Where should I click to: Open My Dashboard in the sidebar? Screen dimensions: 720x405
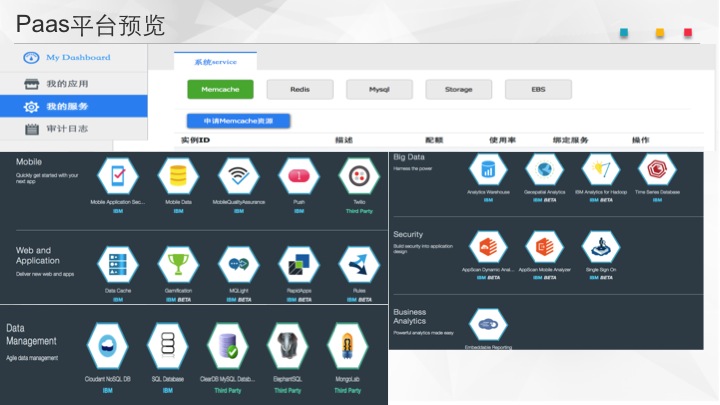[73, 57]
